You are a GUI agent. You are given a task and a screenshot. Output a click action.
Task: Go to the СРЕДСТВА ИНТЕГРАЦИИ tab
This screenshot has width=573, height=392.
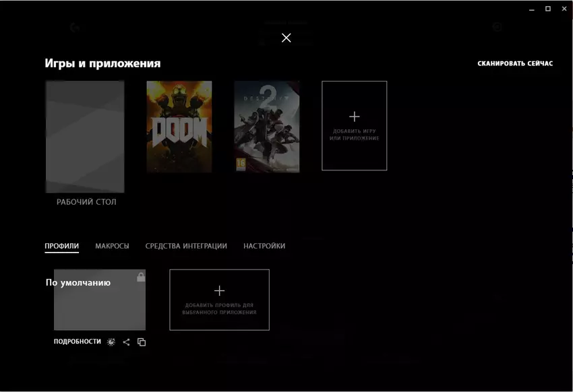(186, 246)
